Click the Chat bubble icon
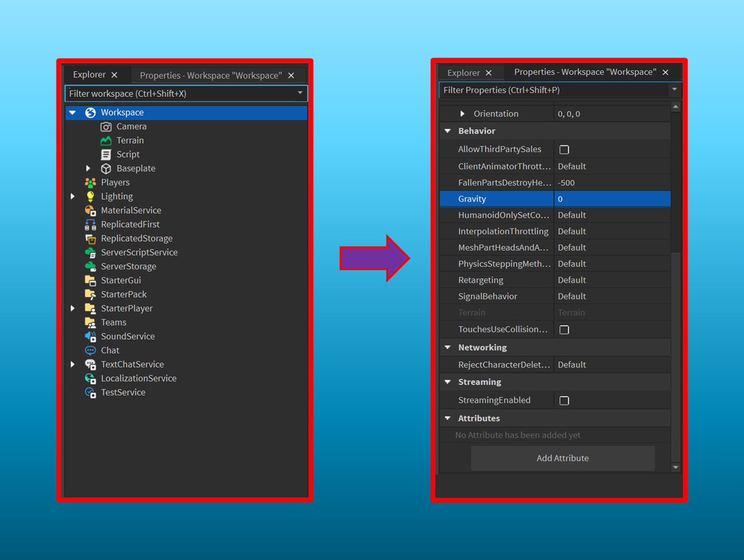The width and height of the screenshot is (744, 560). click(91, 351)
